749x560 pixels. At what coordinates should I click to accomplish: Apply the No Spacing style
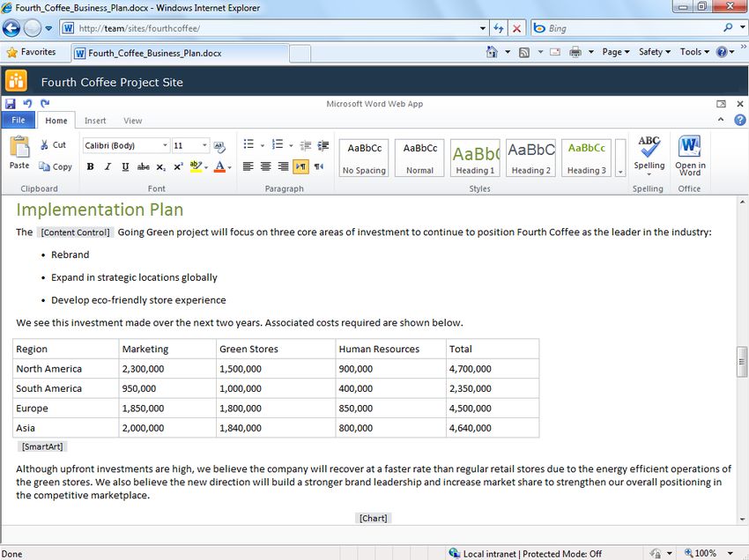[x=364, y=158]
